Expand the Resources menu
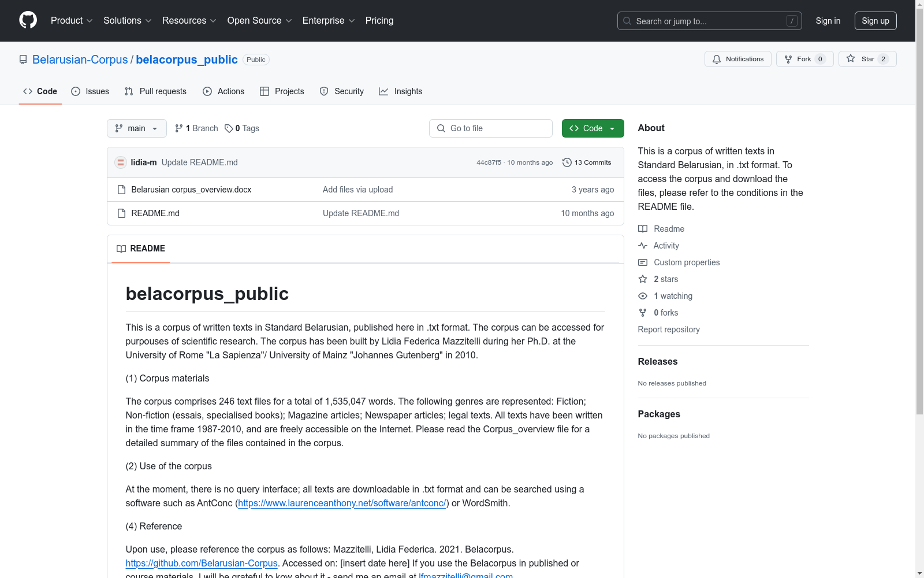Image resolution: width=924 pixels, height=578 pixels. [x=189, y=21]
